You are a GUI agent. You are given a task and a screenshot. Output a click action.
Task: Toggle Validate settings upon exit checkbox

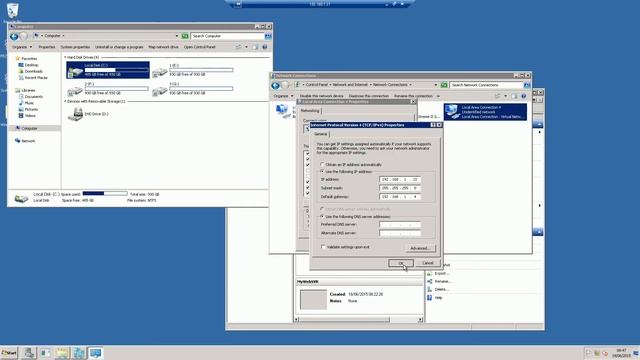coord(323,247)
